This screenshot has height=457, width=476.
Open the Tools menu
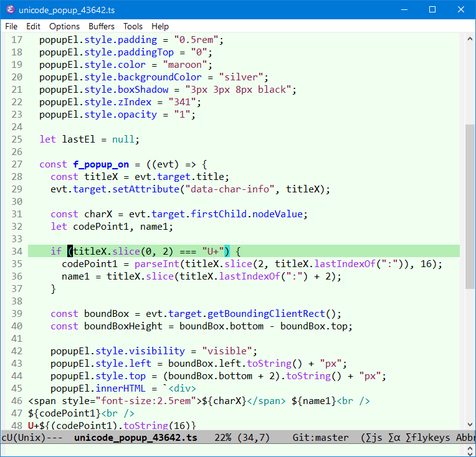(x=133, y=26)
